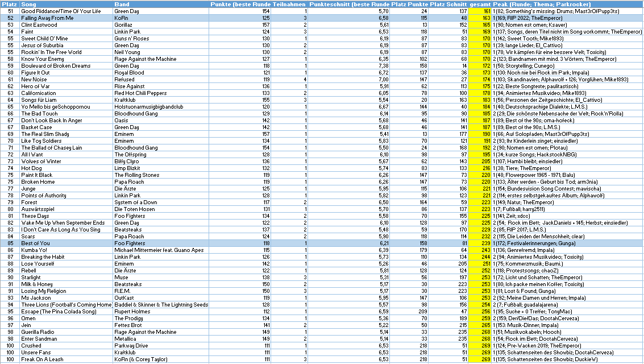The image size is (644, 364).
Task: Select the band cell 'Fettes Brot'
Action: [161, 325]
